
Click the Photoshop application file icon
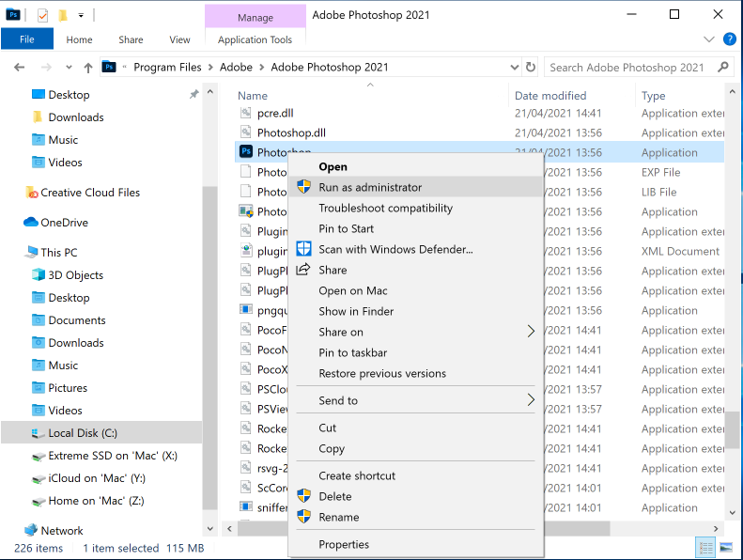coord(246,151)
